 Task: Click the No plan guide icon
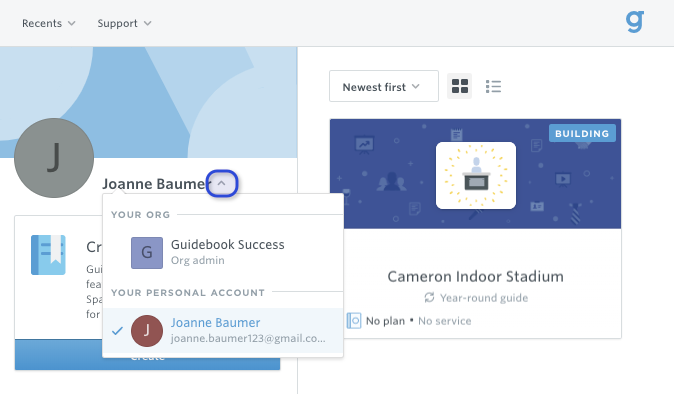pos(354,321)
